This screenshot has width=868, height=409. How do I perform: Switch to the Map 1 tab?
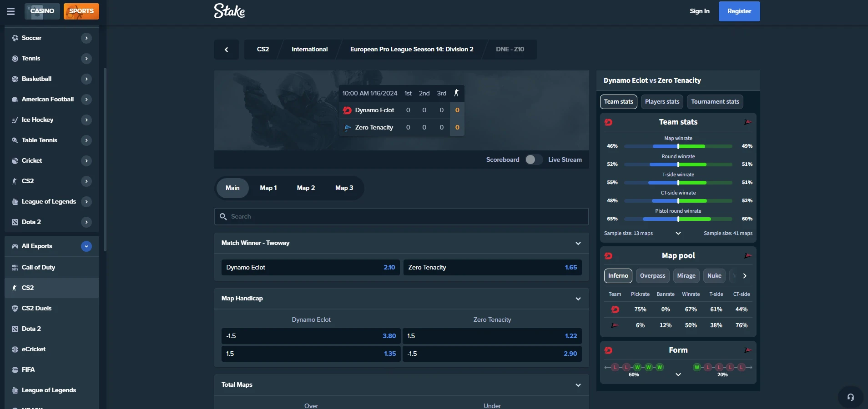coord(268,188)
